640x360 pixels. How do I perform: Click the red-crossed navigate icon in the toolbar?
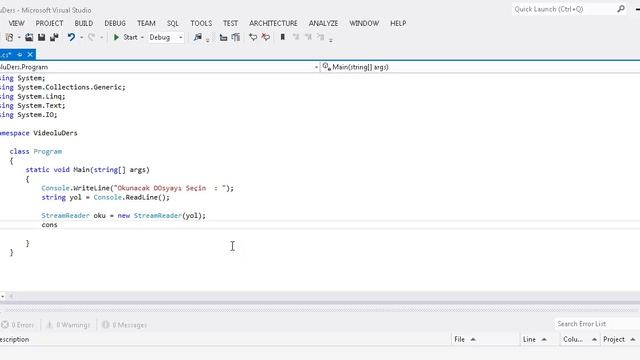(266, 37)
